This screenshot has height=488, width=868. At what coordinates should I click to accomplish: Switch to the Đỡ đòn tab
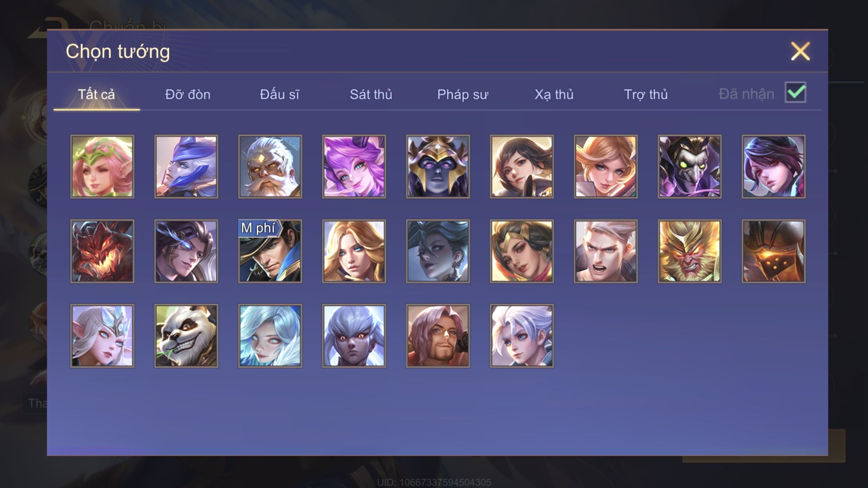188,94
